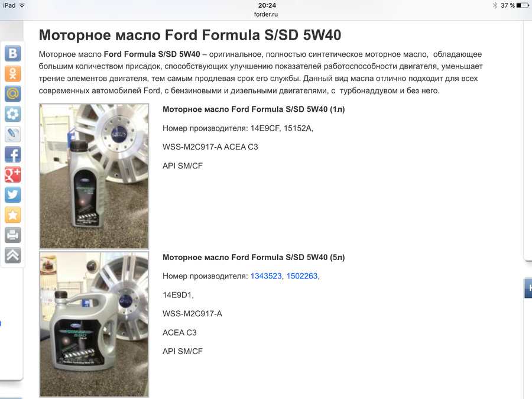Image resolution: width=532 pixels, height=399 pixels.
Task: Print the page using the printer icon
Action: [x=12, y=235]
